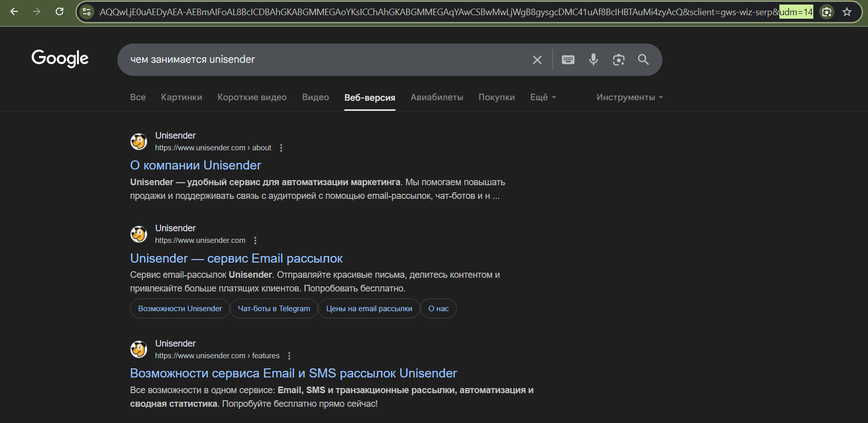Search by image with the camera icon
Screen dimensions: 868x423
[x=618, y=60]
